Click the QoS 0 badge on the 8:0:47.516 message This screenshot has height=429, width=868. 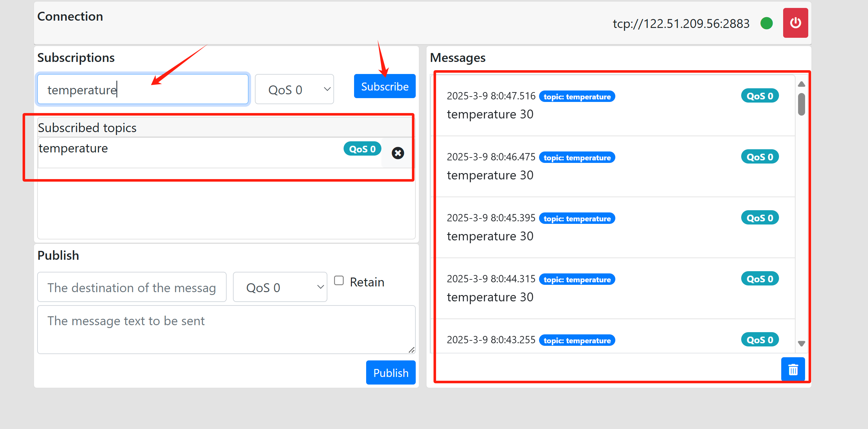click(760, 96)
